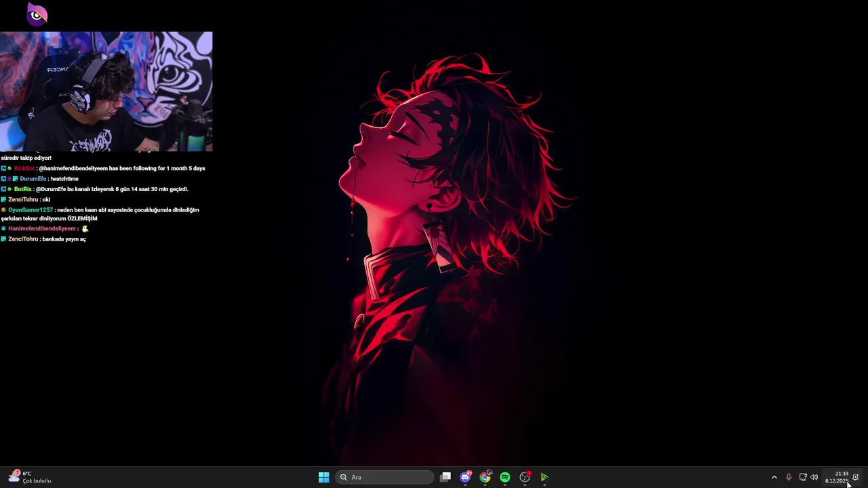Click the green verified badge beside KickBot
The image size is (868, 488).
click(x=9, y=168)
